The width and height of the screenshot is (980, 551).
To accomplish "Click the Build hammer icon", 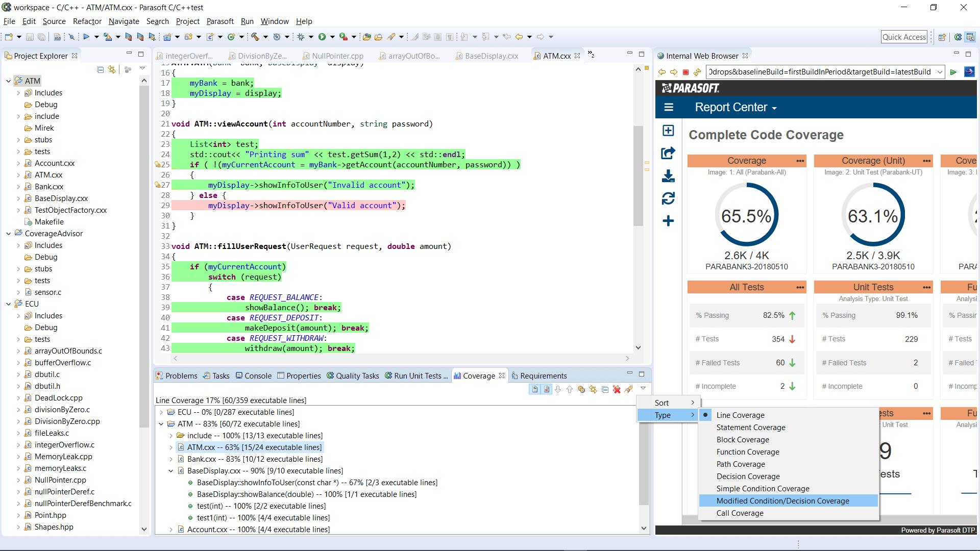I will [255, 37].
